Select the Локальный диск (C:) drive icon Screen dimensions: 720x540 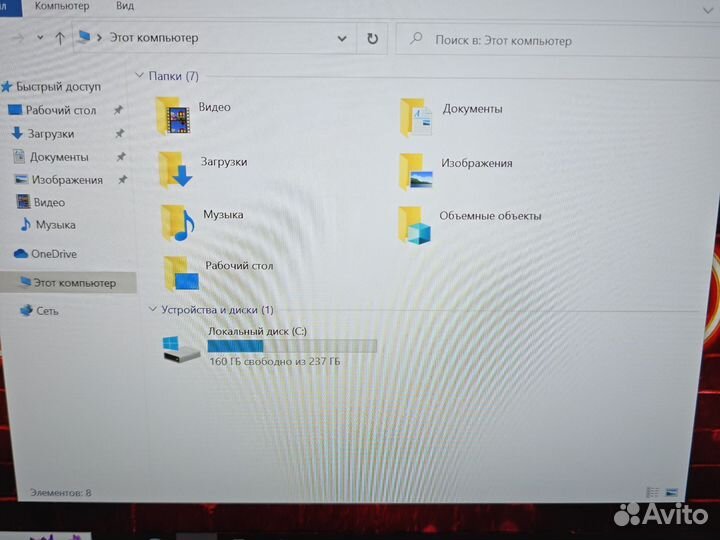[x=181, y=349]
